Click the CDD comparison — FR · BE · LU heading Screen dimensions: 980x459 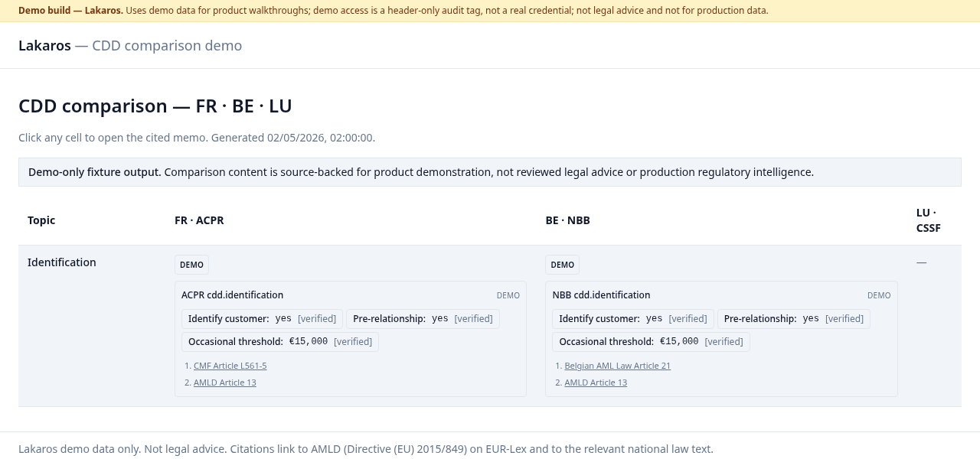tap(155, 106)
